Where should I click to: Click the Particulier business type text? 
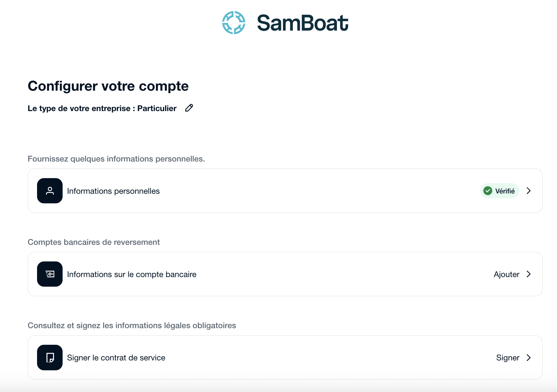[157, 109]
